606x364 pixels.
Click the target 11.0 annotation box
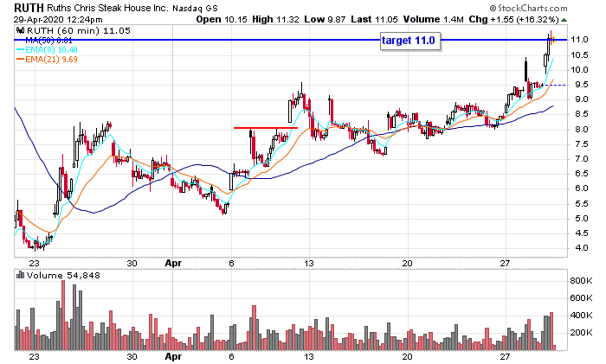pos(410,41)
